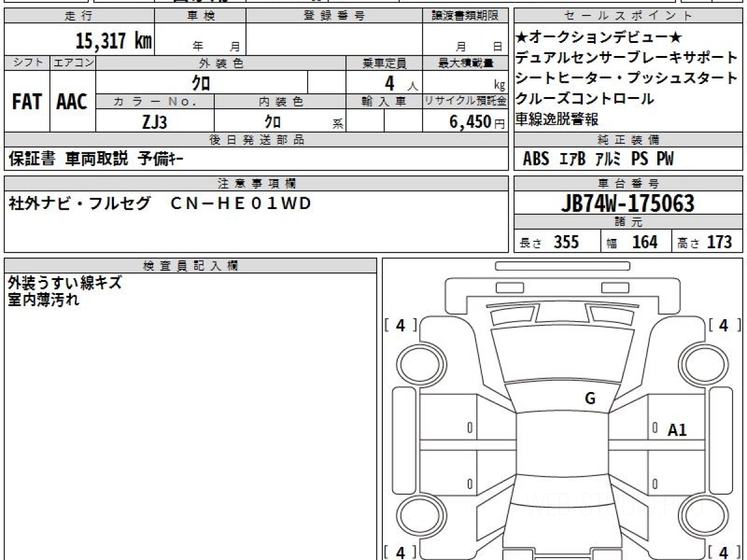Select the 保証書 item
Screen dimensions: 747x560
tap(32, 159)
